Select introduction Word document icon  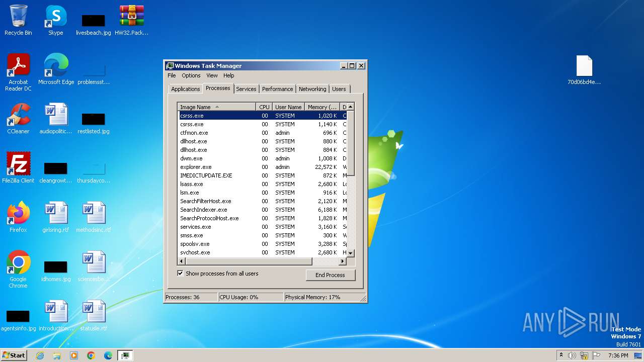pos(56,316)
